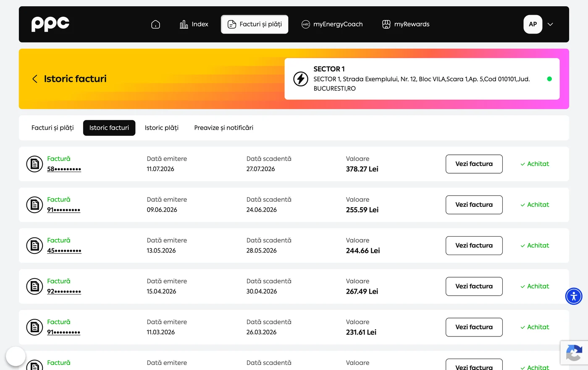Click Achitat status for 378.27 Lei invoice
588x370 pixels.
pyautogui.click(x=535, y=164)
